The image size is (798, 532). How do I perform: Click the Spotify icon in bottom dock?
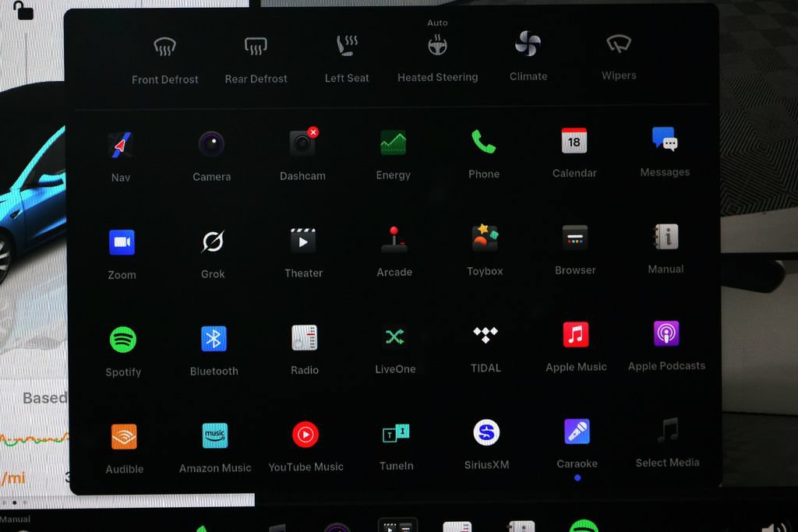click(584, 526)
